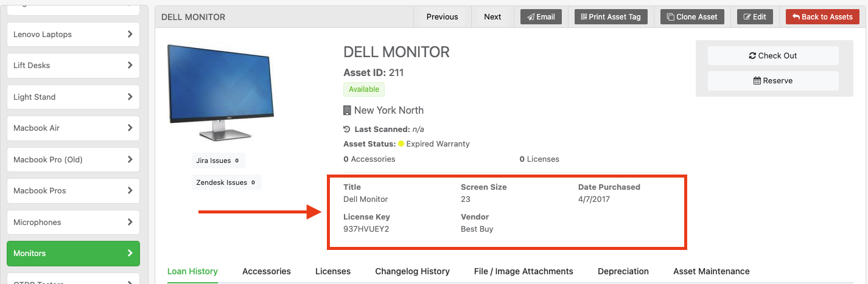This screenshot has width=868, height=284.
Task: Click the license key 937HVUEY2
Action: [x=366, y=229]
